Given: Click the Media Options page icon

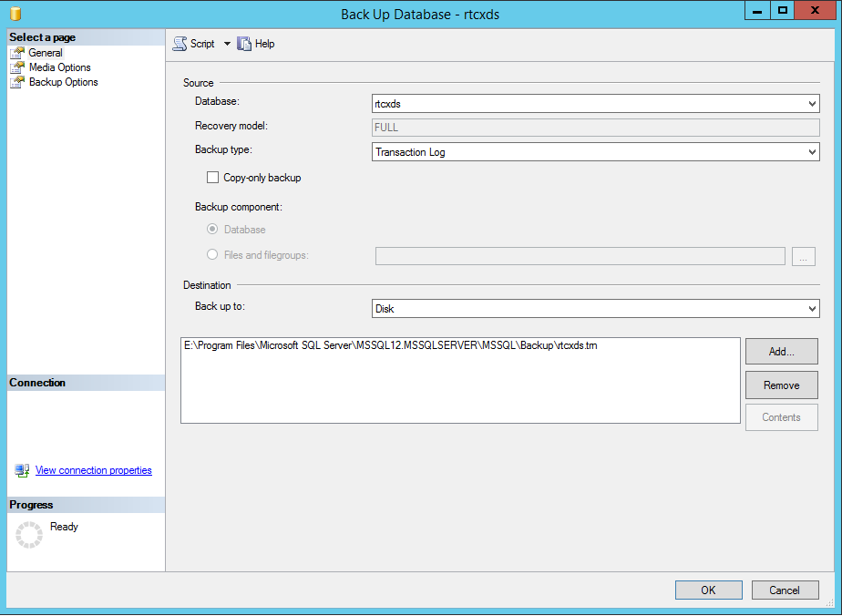Looking at the screenshot, I should [17, 67].
